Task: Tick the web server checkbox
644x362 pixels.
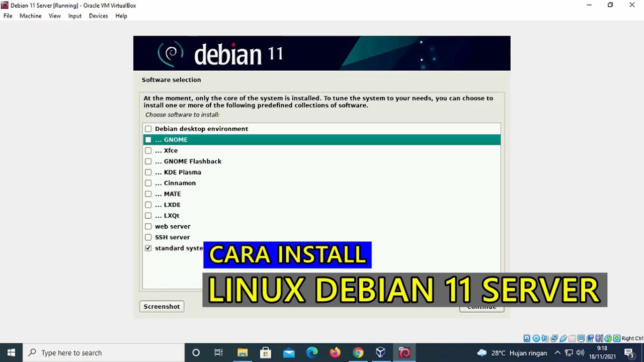Action: point(148,226)
